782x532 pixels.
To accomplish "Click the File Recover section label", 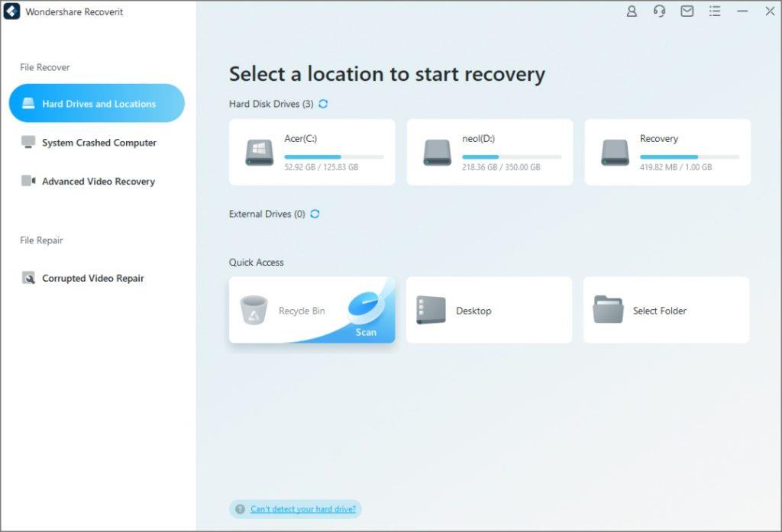I will tap(45, 67).
